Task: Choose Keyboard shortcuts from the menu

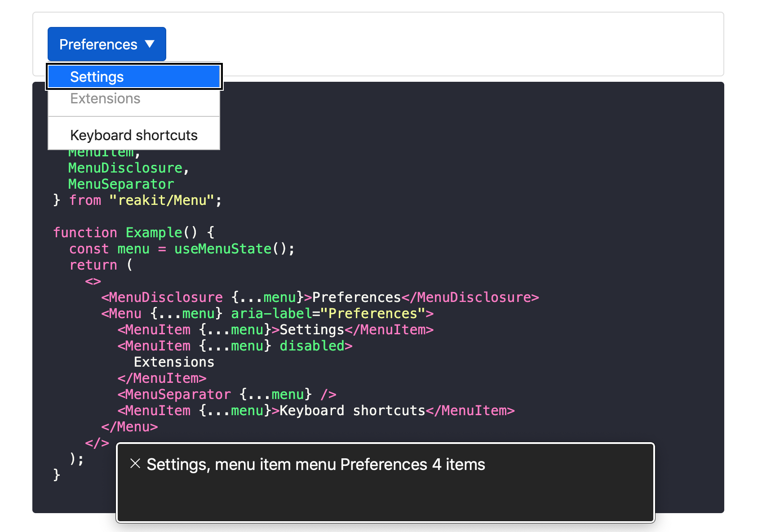Action: pos(134,135)
